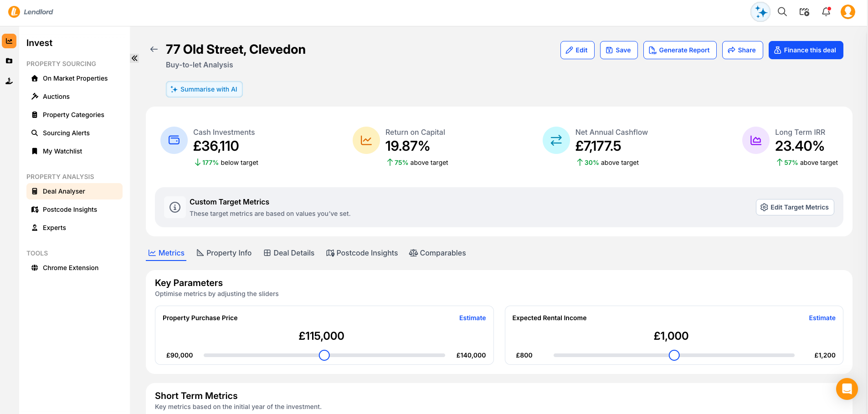Screen dimensions: 868x414
Task: Click the search magnifier icon
Action: pos(782,12)
